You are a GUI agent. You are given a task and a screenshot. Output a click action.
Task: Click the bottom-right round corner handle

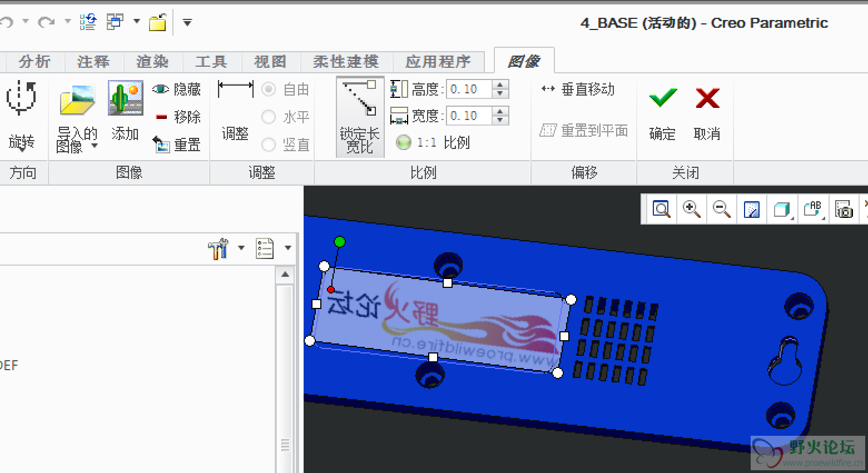(558, 373)
